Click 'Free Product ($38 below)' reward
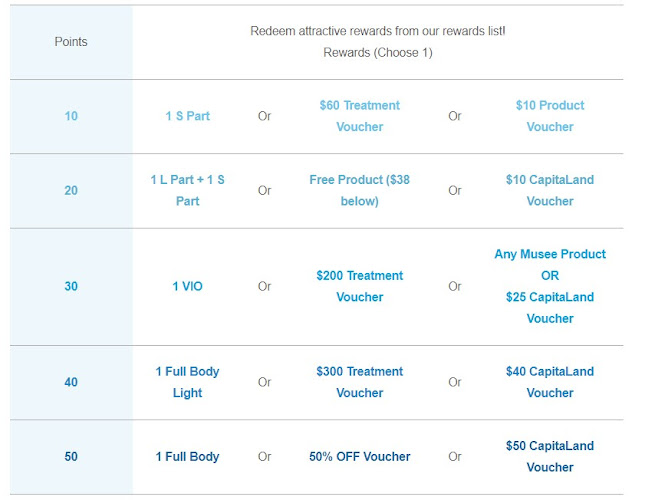The width and height of the screenshot is (645, 500). [x=360, y=190]
